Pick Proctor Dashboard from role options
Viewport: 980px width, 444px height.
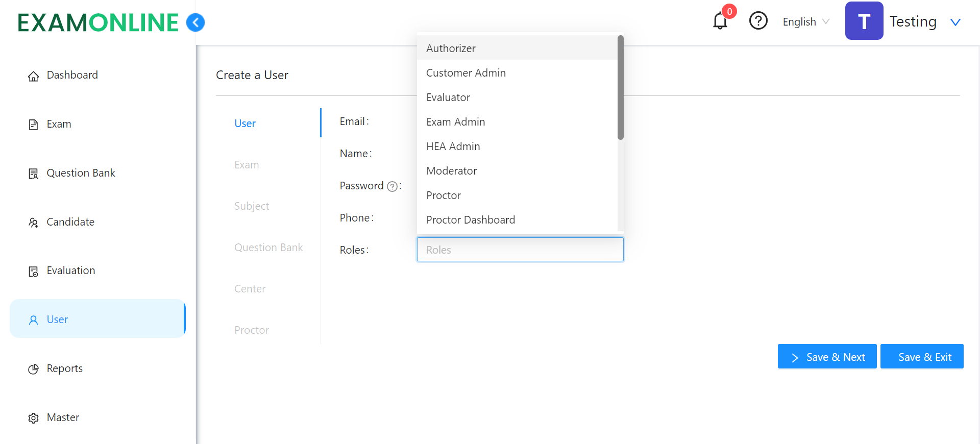470,220
